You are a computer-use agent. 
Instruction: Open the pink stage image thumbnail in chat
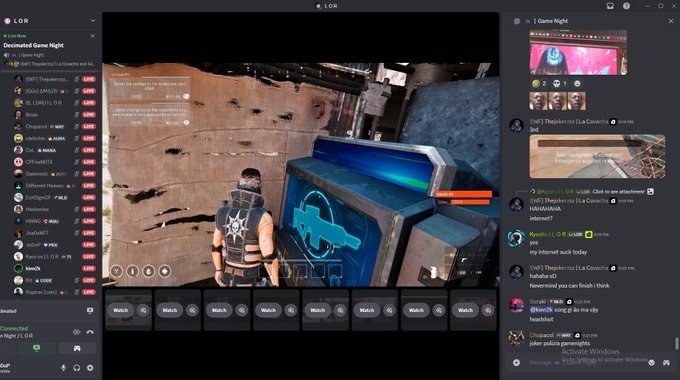tap(578, 52)
